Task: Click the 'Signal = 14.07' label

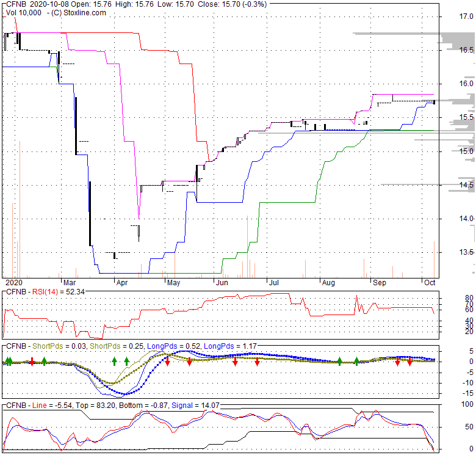Action: [195, 406]
